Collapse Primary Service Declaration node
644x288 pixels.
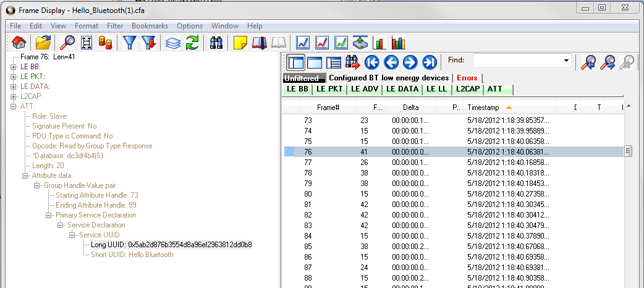point(48,215)
